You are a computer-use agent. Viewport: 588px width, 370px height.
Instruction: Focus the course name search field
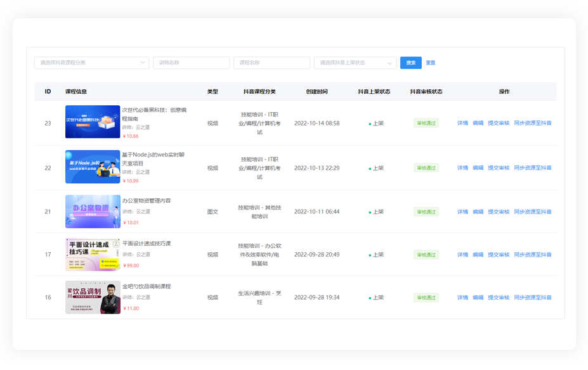tap(271, 63)
